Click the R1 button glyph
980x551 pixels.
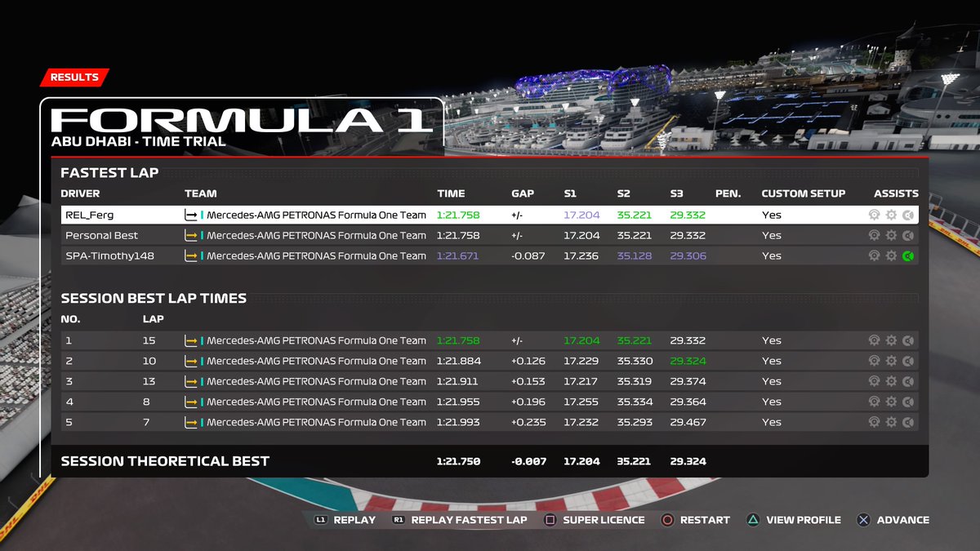point(399,520)
